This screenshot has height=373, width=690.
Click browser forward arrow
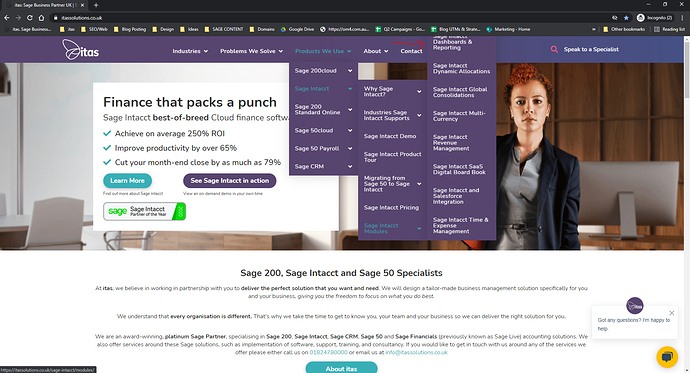[18, 18]
